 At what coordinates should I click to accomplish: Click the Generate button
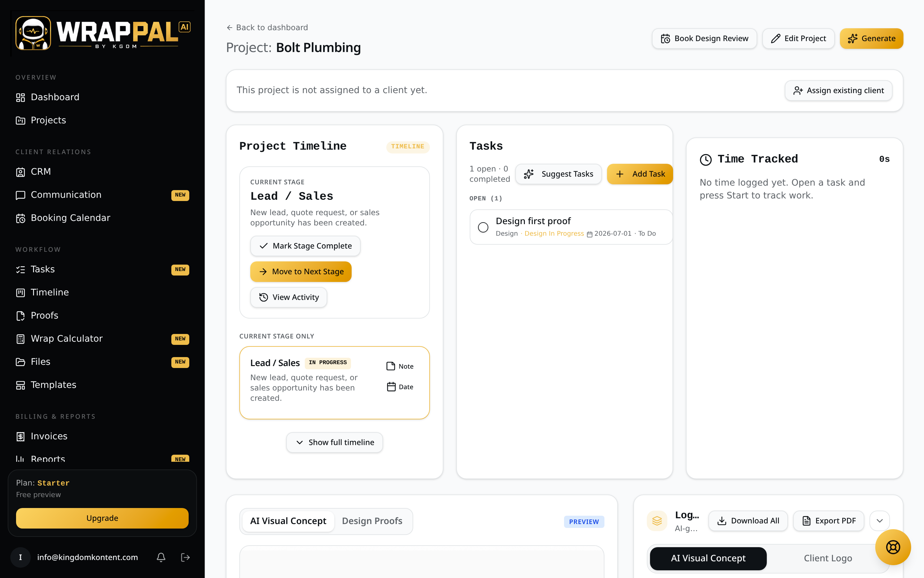(871, 39)
